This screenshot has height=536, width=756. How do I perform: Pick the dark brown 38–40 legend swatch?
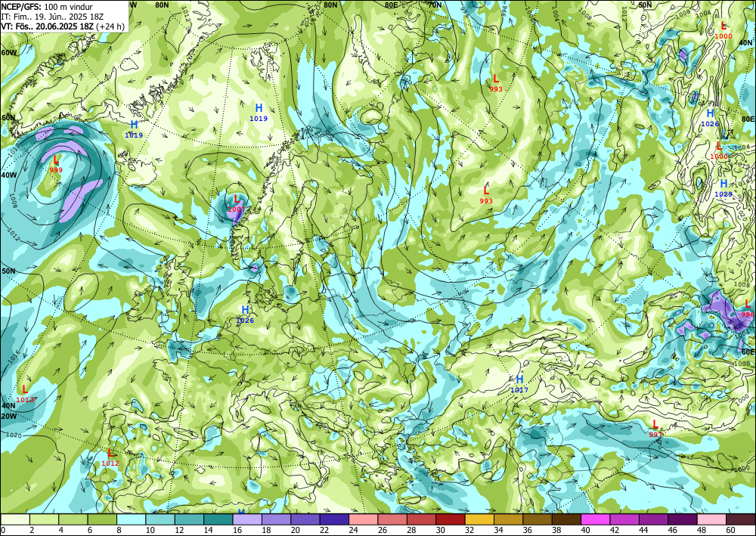click(566, 519)
